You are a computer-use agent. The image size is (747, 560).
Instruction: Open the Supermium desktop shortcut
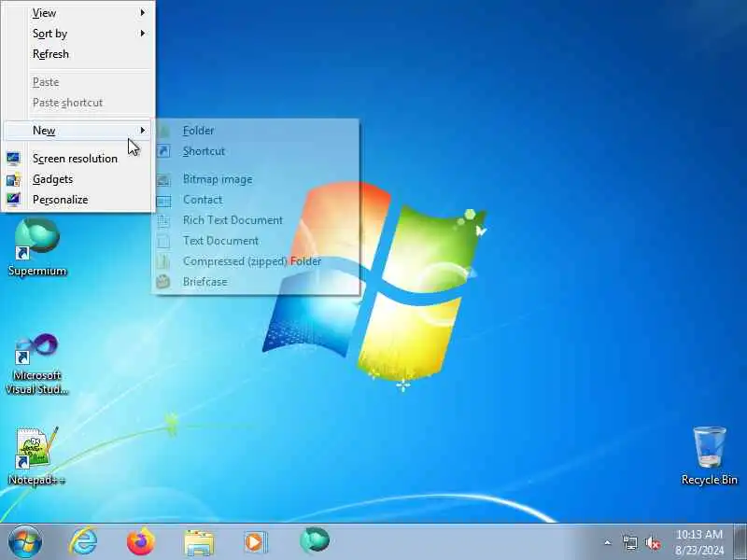(37, 246)
